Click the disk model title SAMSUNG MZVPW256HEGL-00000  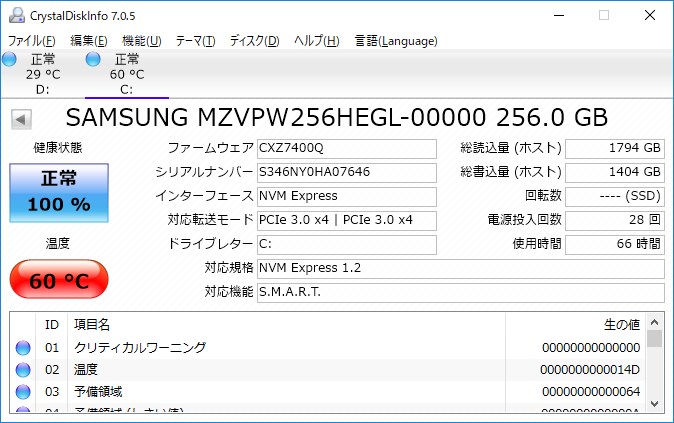276,117
